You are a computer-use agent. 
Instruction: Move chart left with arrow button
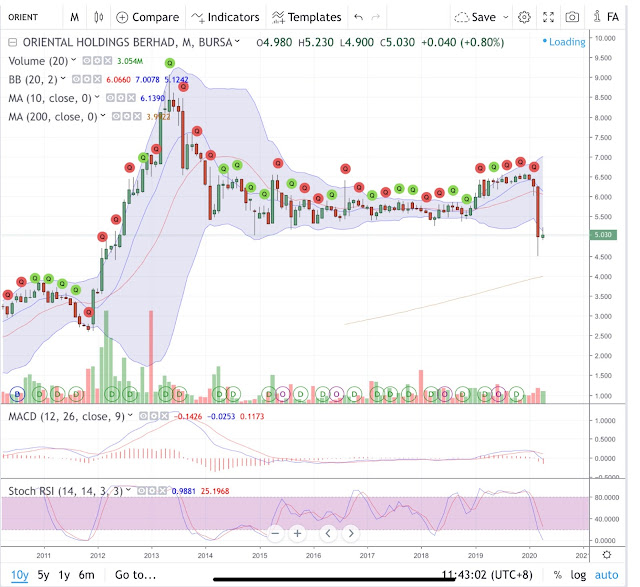click(x=328, y=534)
